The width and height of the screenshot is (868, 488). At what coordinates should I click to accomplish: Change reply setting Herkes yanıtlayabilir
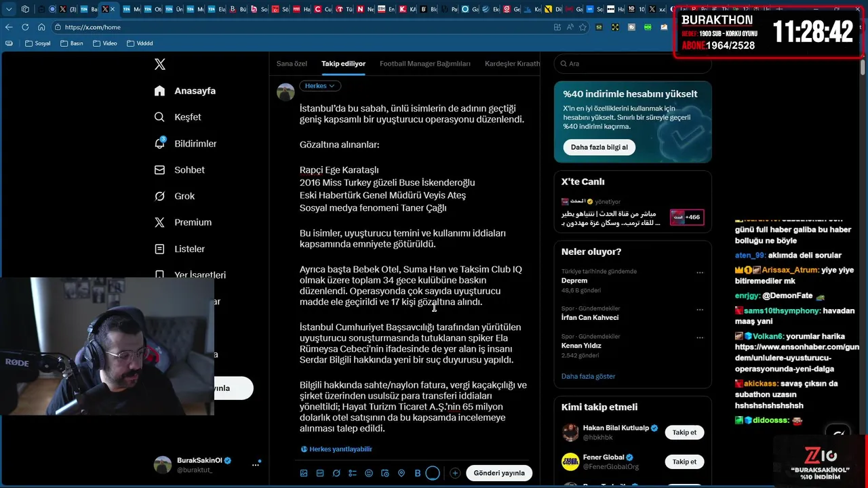[336, 449]
